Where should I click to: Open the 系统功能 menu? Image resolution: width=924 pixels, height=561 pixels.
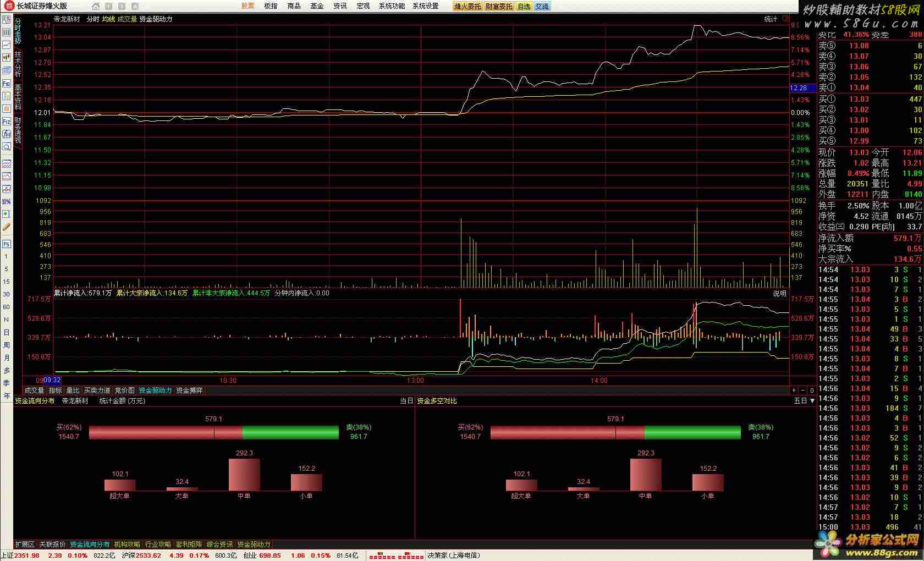[x=392, y=6]
